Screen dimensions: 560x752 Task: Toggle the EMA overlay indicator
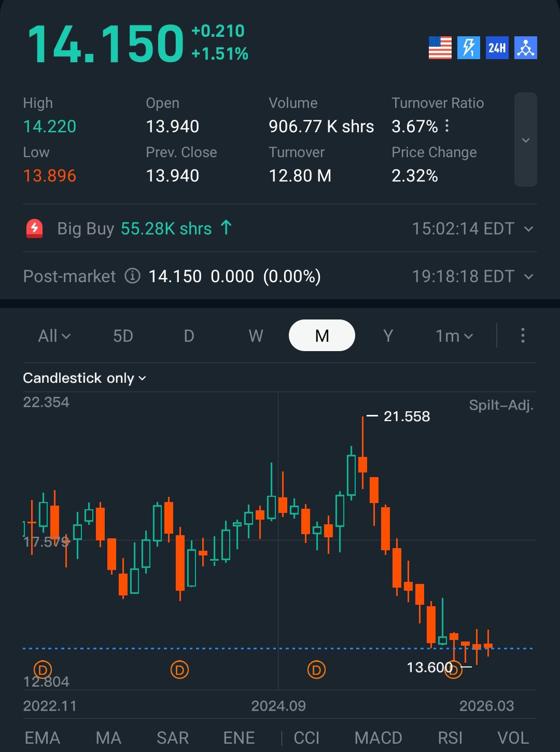click(x=43, y=737)
